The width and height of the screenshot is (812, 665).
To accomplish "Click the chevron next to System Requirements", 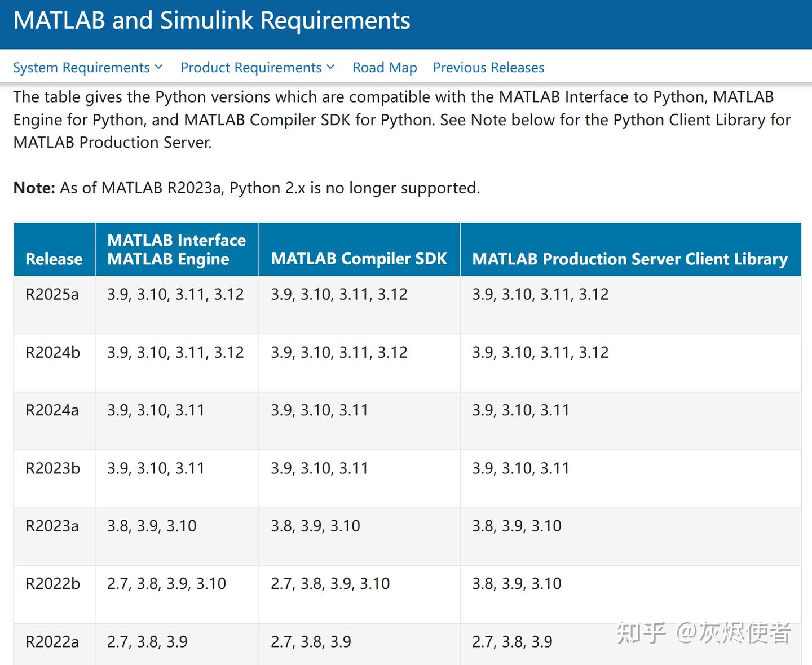I will click(159, 67).
